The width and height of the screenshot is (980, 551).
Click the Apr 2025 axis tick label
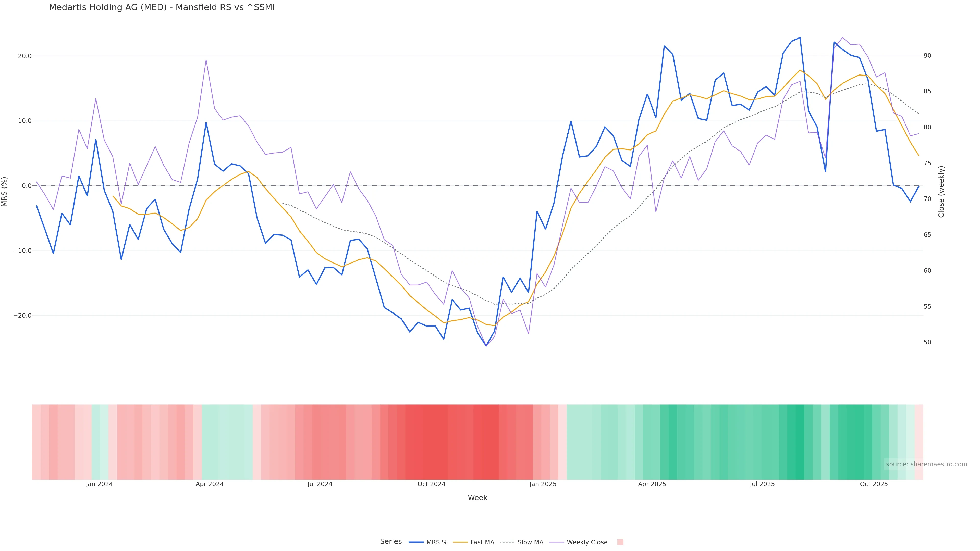point(652,484)
